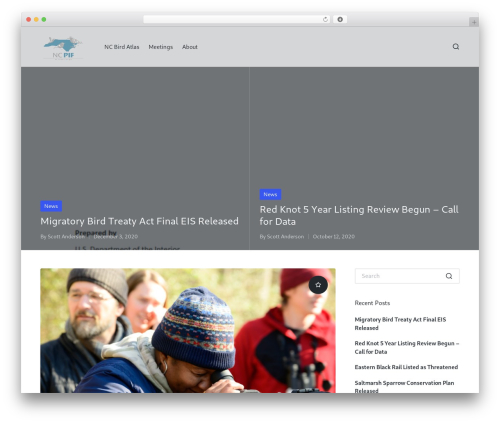Open the NC Bird Atlas menu item
Screen dimensions: 500x423
click(x=122, y=47)
